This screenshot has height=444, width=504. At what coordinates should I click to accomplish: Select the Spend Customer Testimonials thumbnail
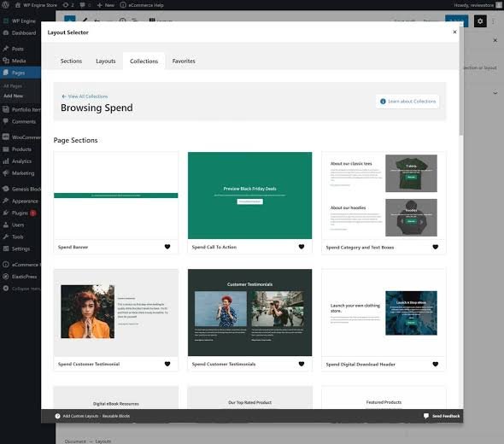pos(249,313)
